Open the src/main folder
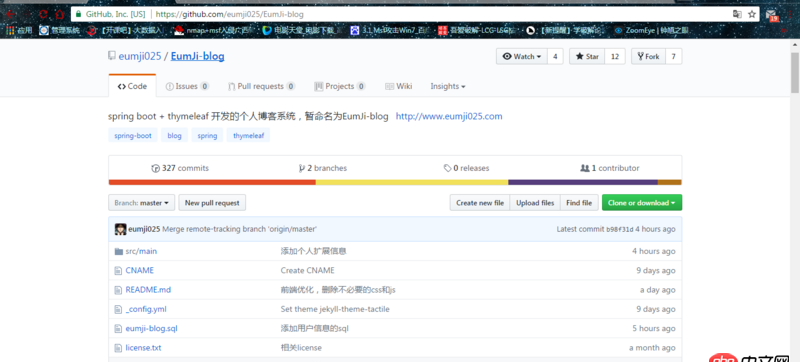Screen dimensions: 800x362 141,251
